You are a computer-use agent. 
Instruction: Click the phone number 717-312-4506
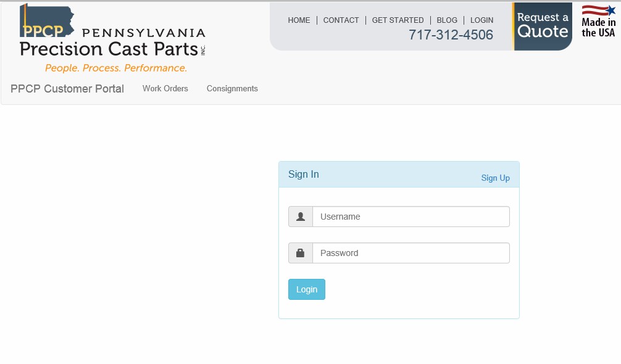click(451, 35)
